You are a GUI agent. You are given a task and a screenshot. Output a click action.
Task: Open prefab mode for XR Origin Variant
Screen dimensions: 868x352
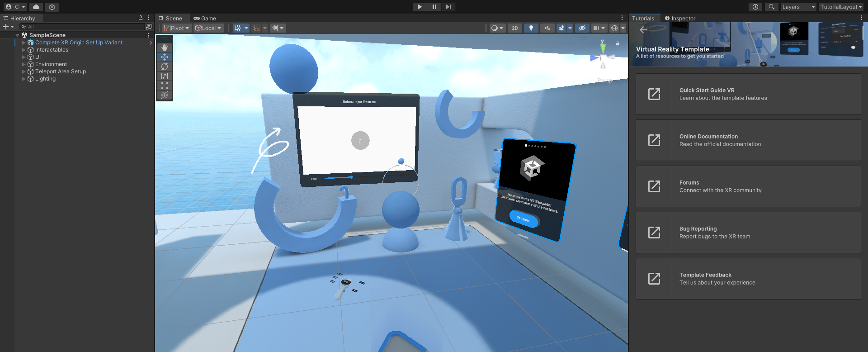(151, 43)
